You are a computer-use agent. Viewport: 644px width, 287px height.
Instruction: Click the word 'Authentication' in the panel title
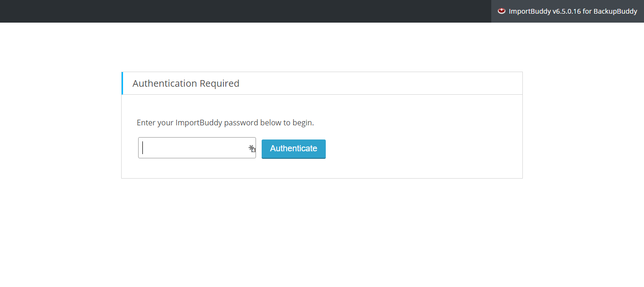165,83
